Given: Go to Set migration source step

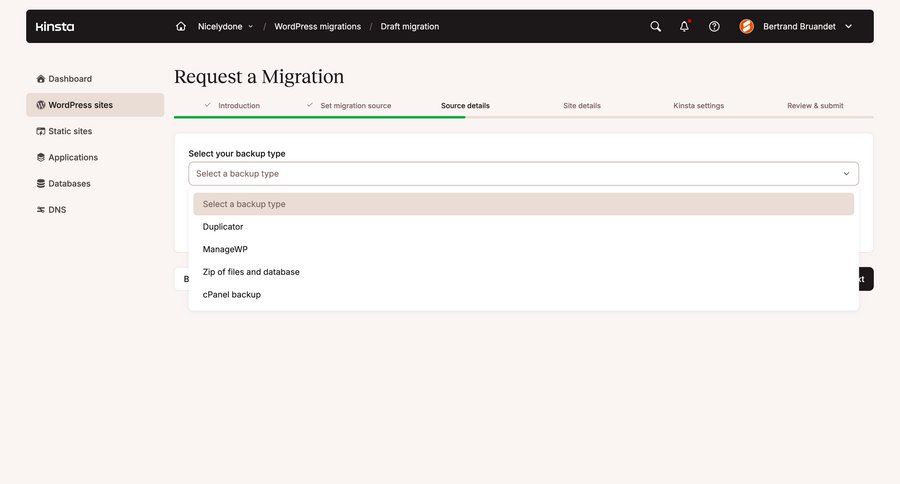Looking at the screenshot, I should (x=355, y=106).
